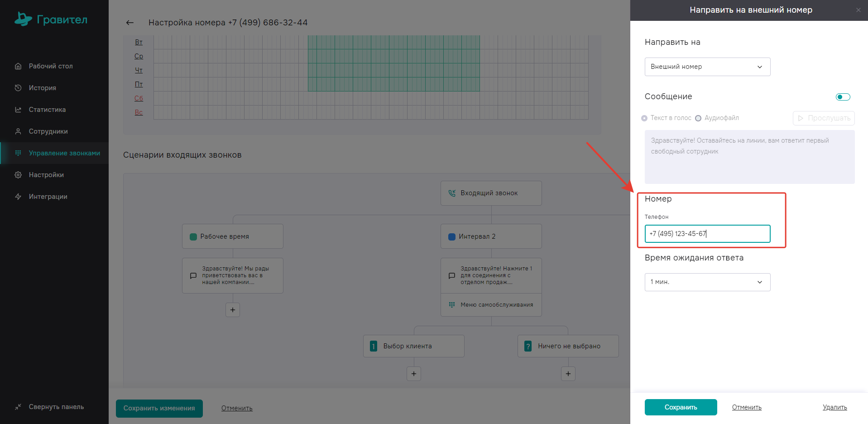Click the Телефон number input field
The image size is (868, 424).
(707, 234)
